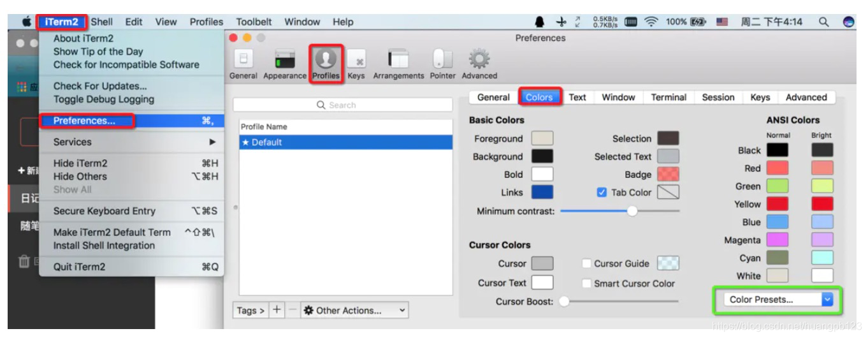Click the US flag input source icon
Screen dimensions: 868x338
(x=722, y=22)
